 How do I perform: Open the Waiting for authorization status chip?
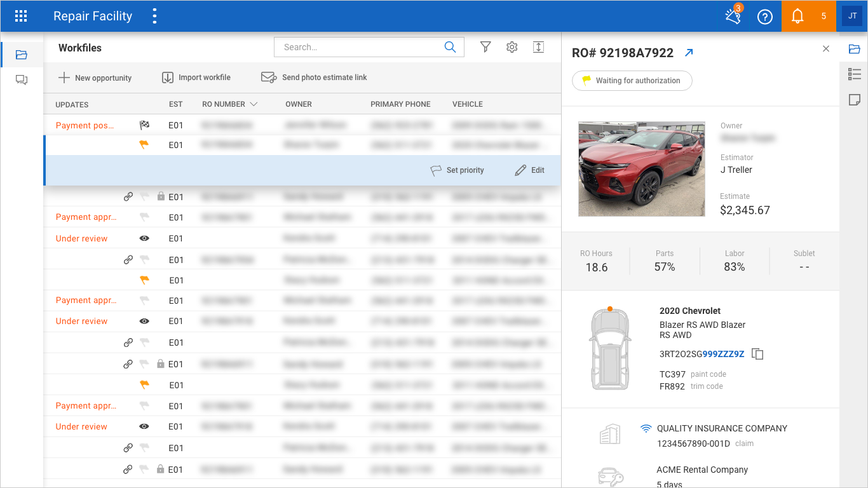tap(632, 81)
